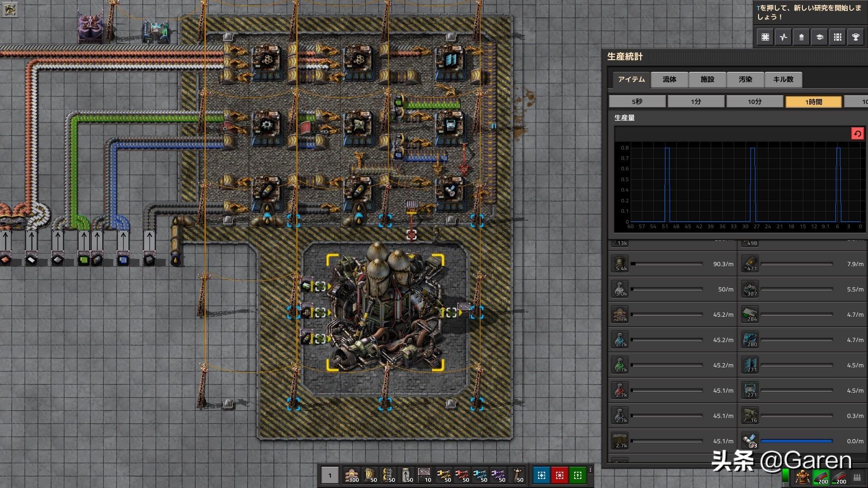868x488 pixels.
Task: Pick the blue fast inserter in quickbar
Action: (481, 475)
